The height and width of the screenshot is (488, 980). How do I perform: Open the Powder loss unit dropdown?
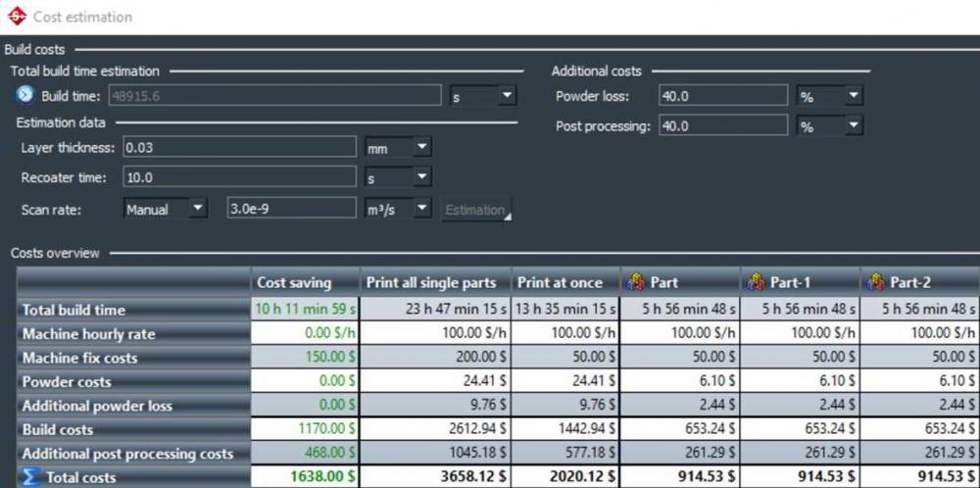click(x=853, y=96)
